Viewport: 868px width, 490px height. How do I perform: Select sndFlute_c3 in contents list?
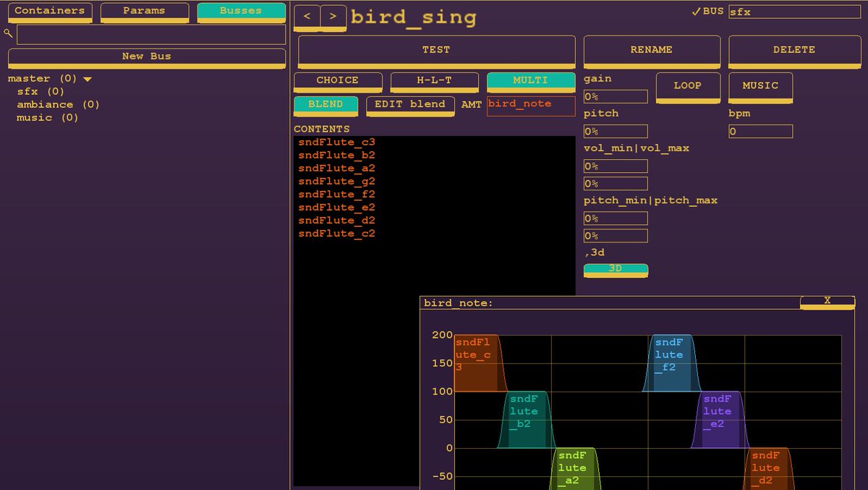(337, 143)
